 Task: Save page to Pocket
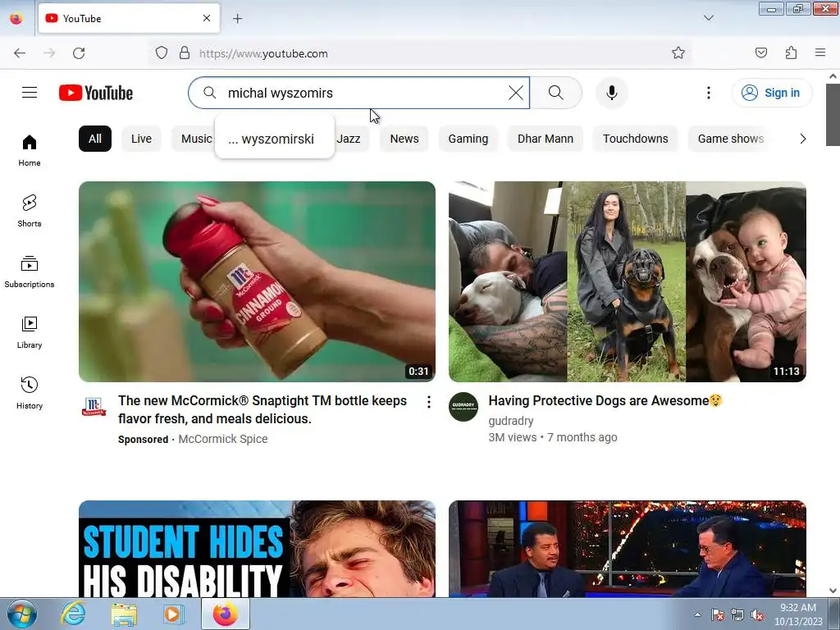761,53
